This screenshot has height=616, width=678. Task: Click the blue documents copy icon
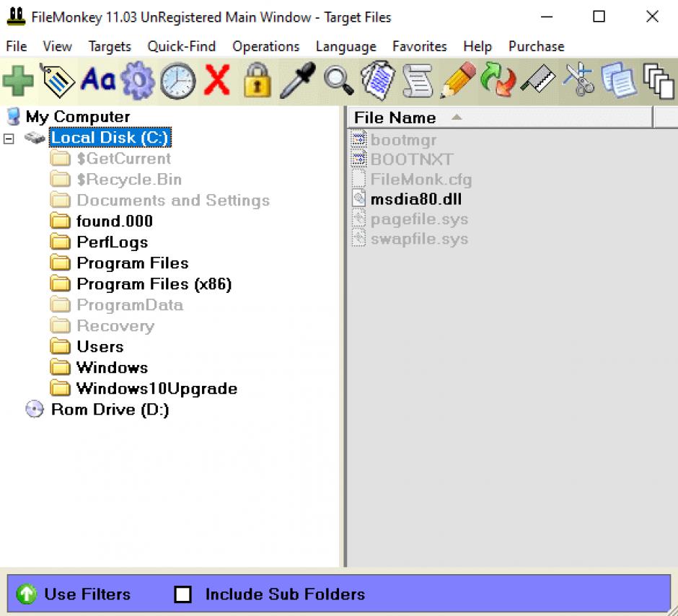[x=619, y=80]
